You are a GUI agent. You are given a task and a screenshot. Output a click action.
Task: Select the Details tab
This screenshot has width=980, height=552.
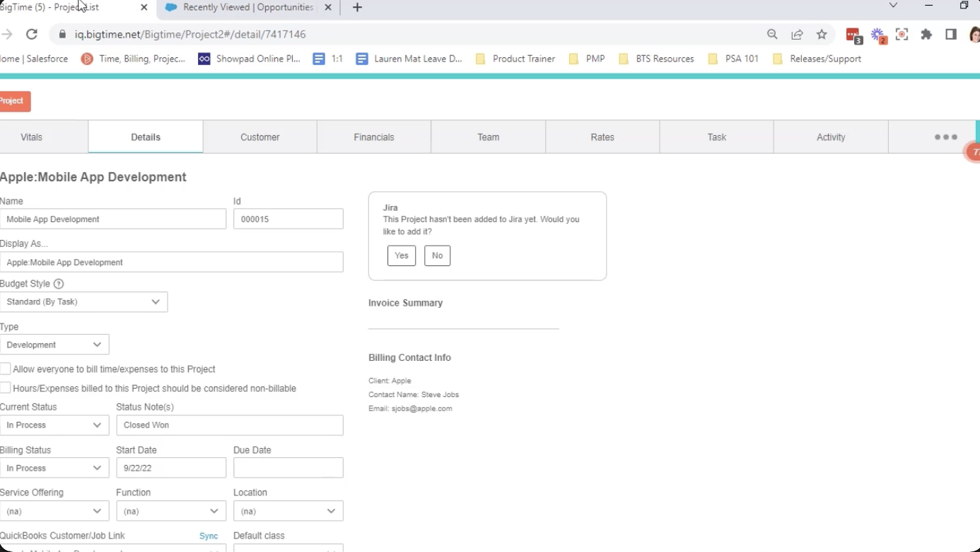tap(146, 137)
